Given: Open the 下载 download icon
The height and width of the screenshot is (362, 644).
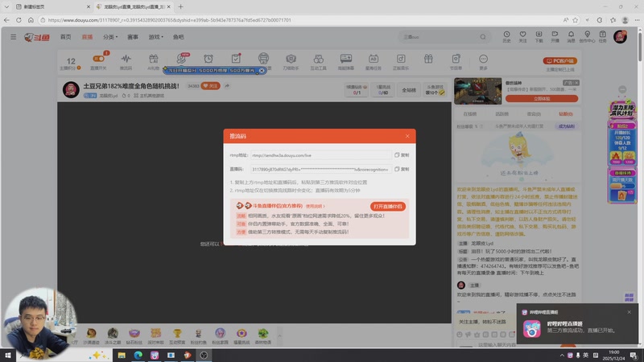Looking at the screenshot, I should coord(539,36).
